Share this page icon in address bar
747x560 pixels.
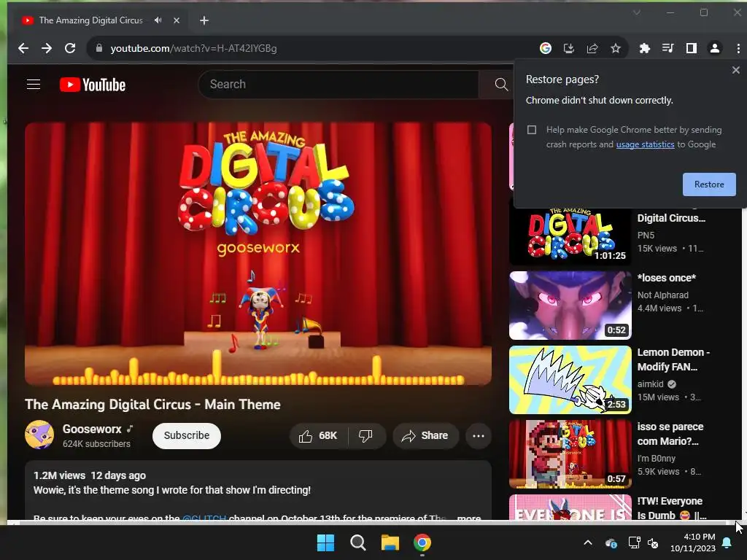(x=592, y=48)
